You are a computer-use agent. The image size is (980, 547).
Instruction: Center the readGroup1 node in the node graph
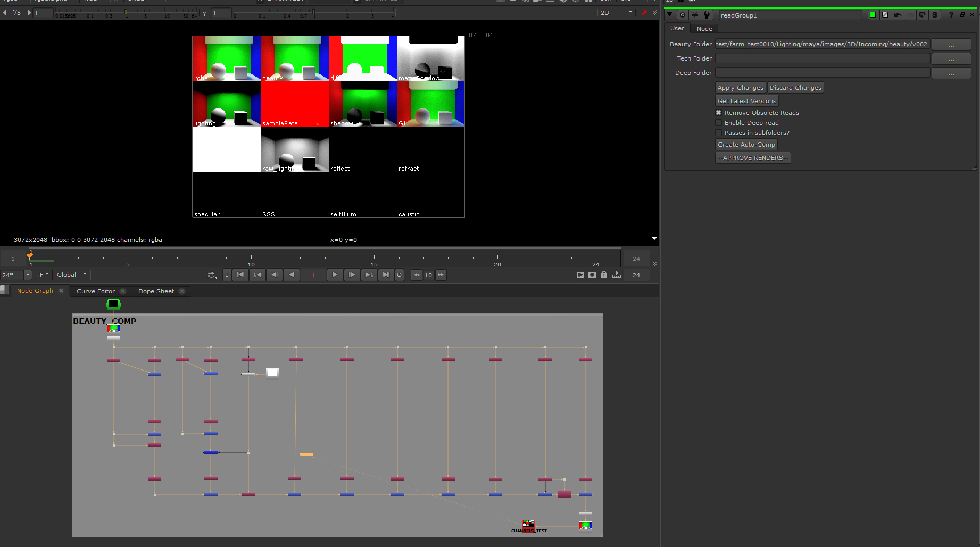[683, 15]
